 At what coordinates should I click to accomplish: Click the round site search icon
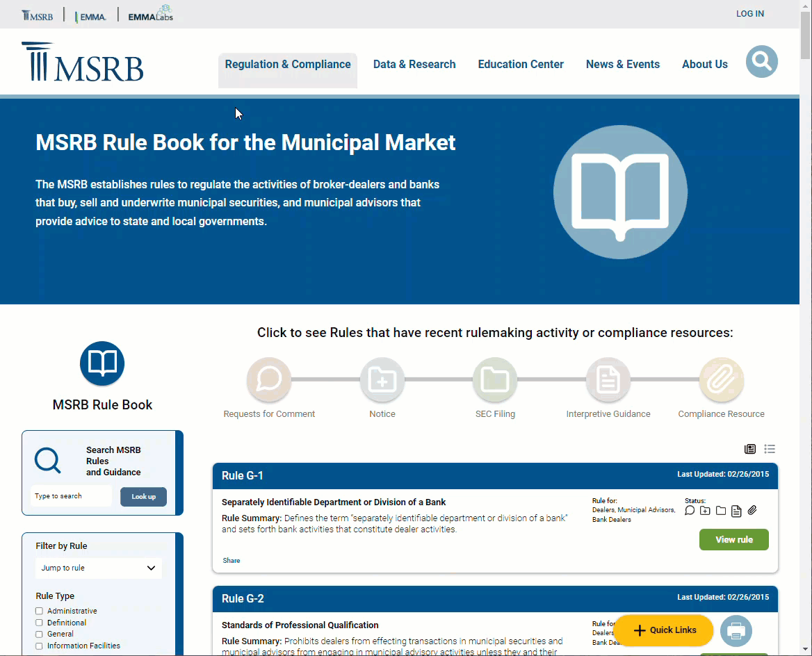pos(761,62)
